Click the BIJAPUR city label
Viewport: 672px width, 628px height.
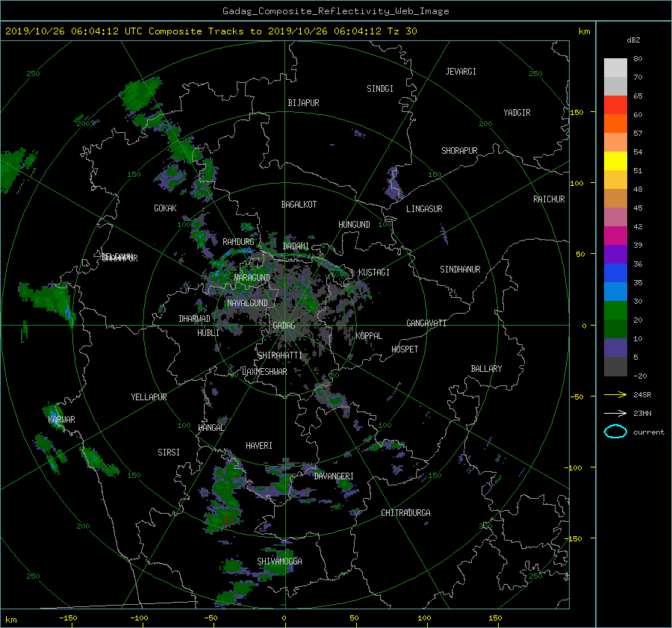pos(303,103)
